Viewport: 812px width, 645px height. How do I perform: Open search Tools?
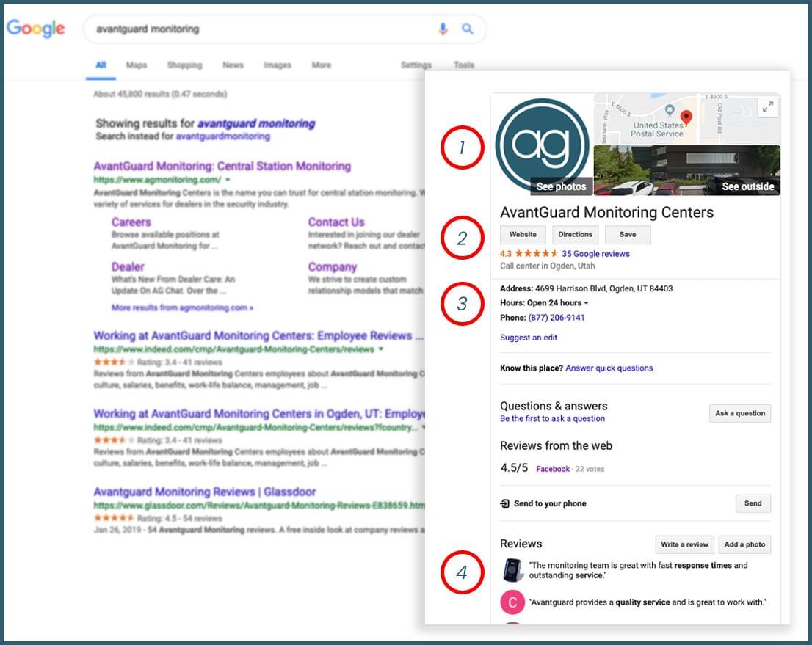point(463,65)
